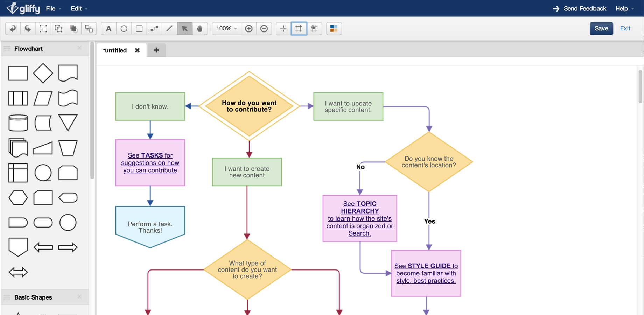Select the Text tool
The image size is (644, 315).
click(x=109, y=29)
